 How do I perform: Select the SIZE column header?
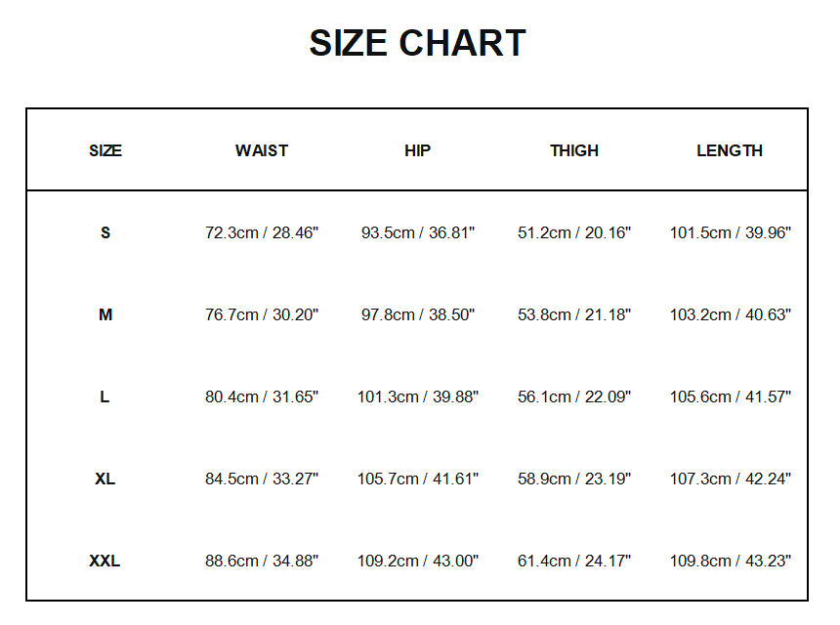[105, 150]
